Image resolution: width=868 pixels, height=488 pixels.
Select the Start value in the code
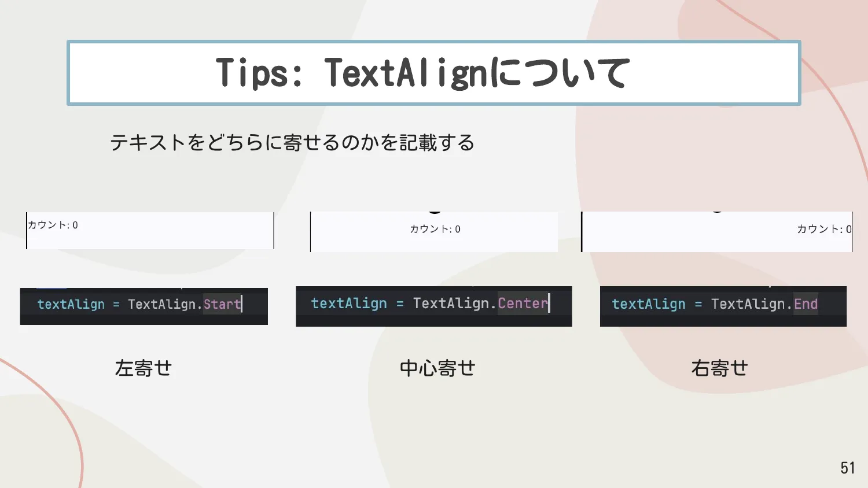click(222, 305)
